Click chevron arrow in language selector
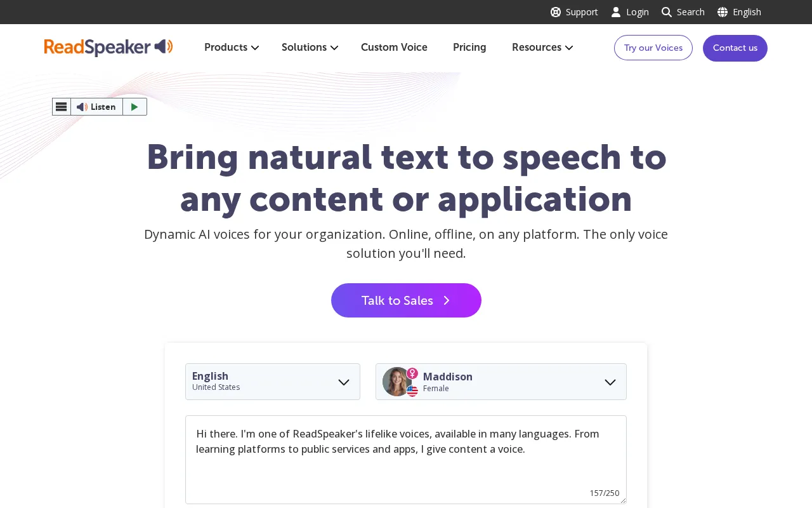The height and width of the screenshot is (508, 812). pos(344,382)
